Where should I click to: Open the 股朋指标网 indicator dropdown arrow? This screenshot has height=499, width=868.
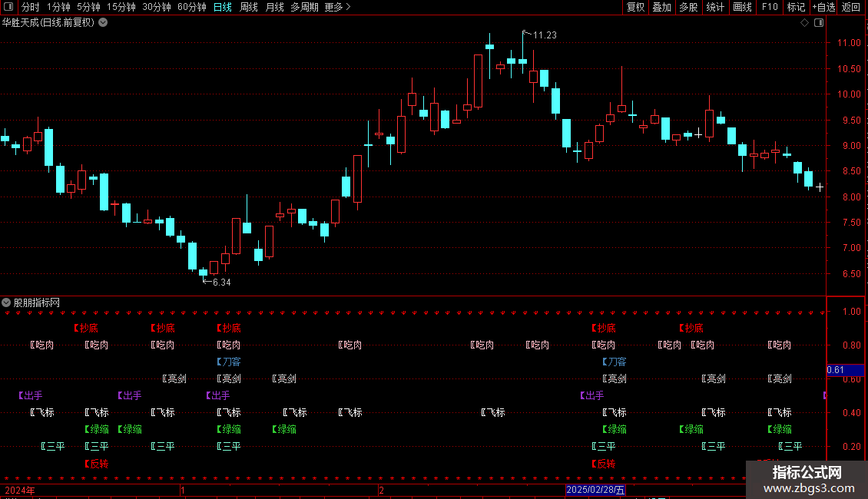tap(6, 302)
